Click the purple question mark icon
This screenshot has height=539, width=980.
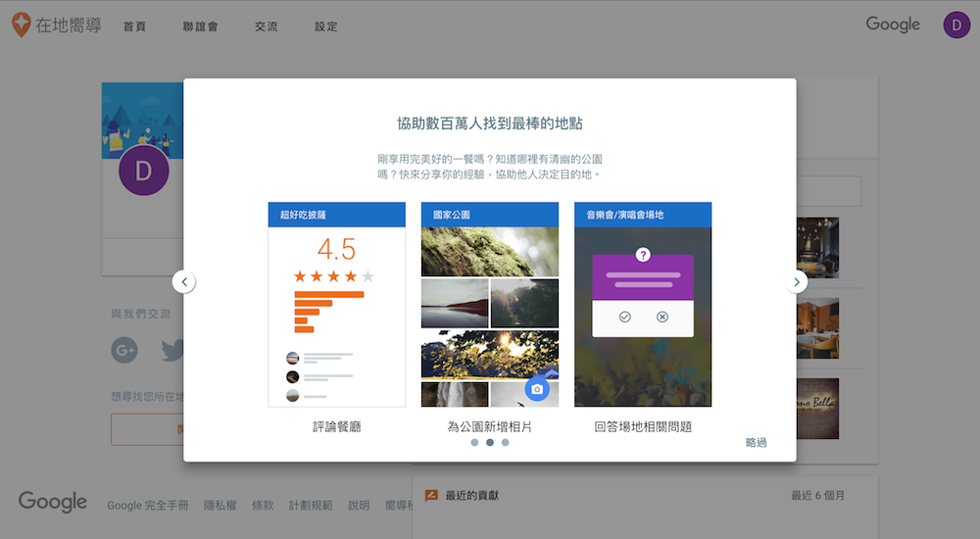point(643,255)
